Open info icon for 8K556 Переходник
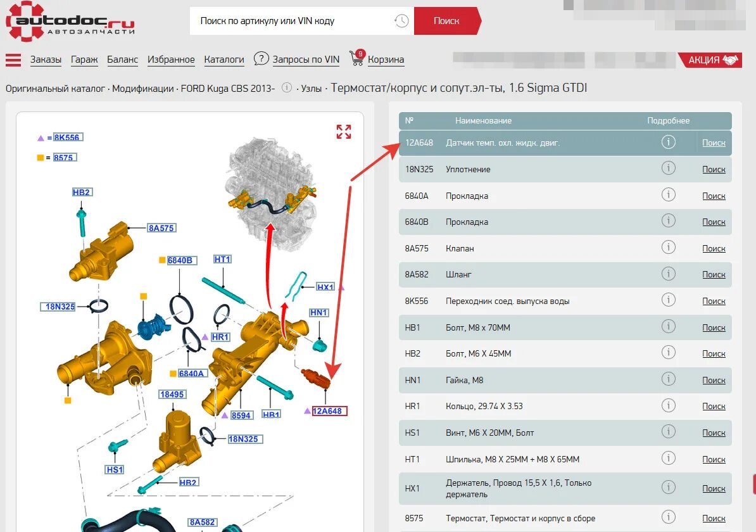Image resolution: width=756 pixels, height=532 pixels. [668, 300]
